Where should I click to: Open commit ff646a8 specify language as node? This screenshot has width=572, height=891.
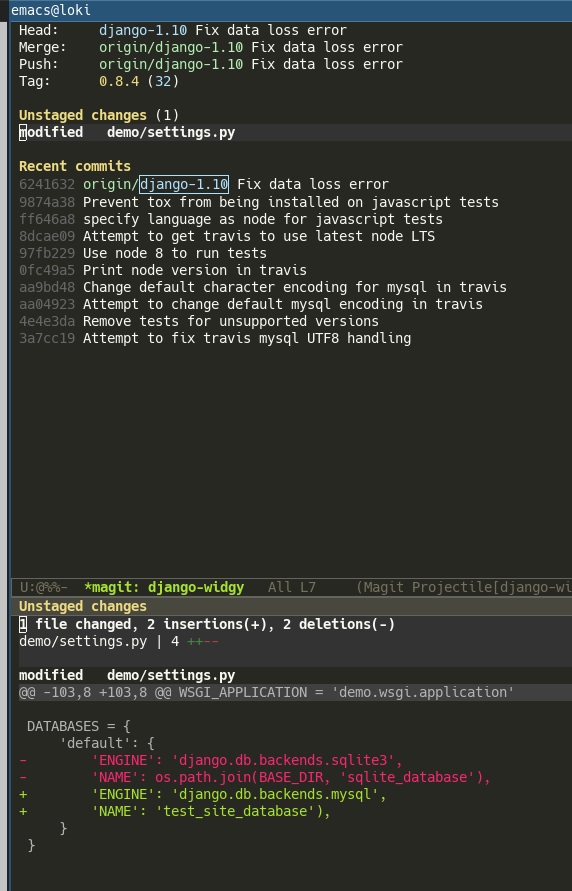coord(231,219)
